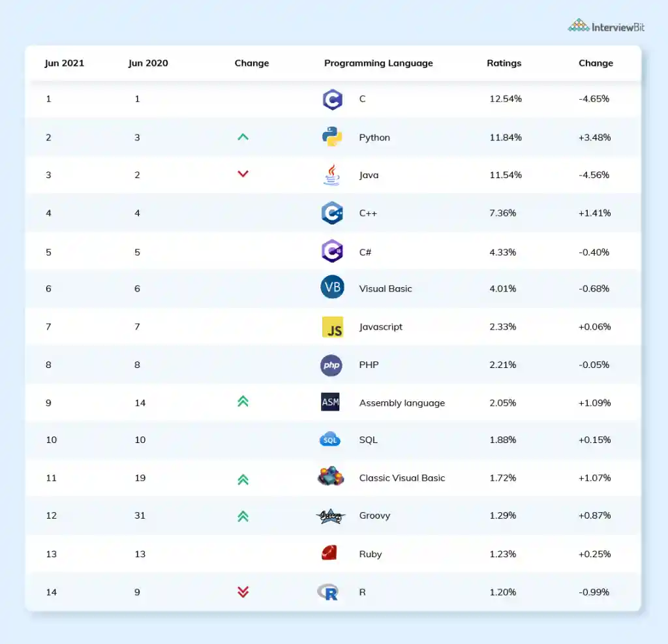This screenshot has height=644, width=668.
Task: Click the -0.68% change value
Action: click(x=594, y=288)
